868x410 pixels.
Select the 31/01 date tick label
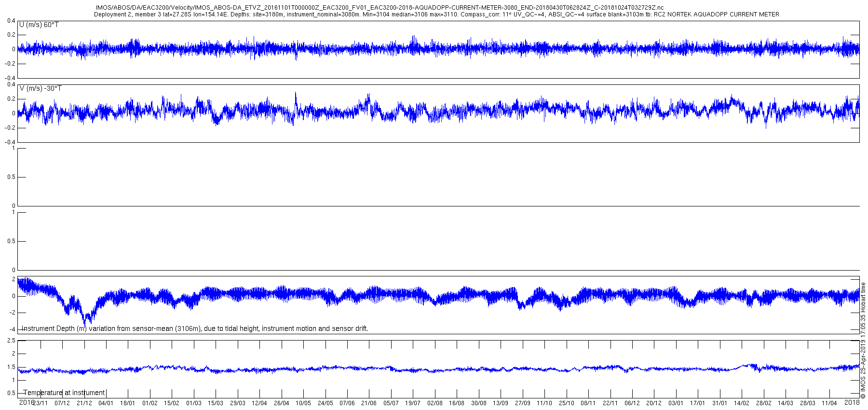pyautogui.click(x=720, y=403)
